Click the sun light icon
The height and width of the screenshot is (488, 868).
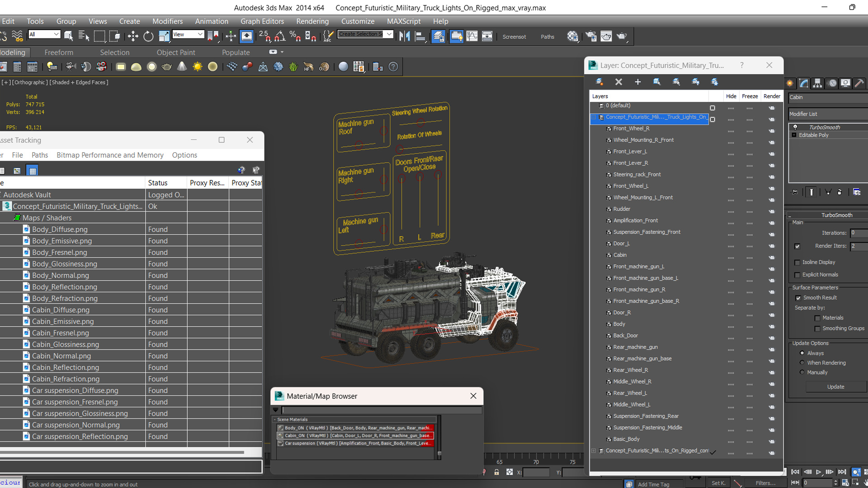(x=198, y=67)
